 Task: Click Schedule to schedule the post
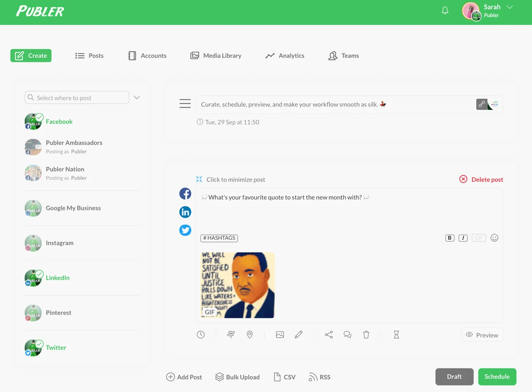point(497,376)
